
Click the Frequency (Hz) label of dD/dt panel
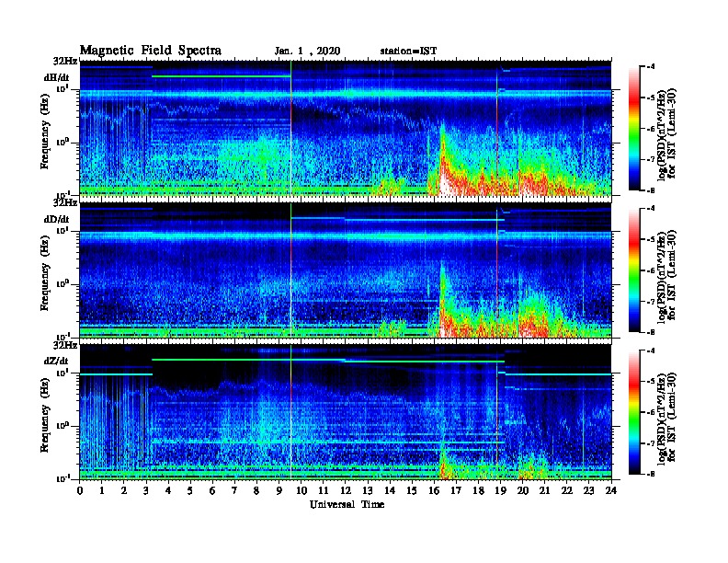[x=44, y=273]
